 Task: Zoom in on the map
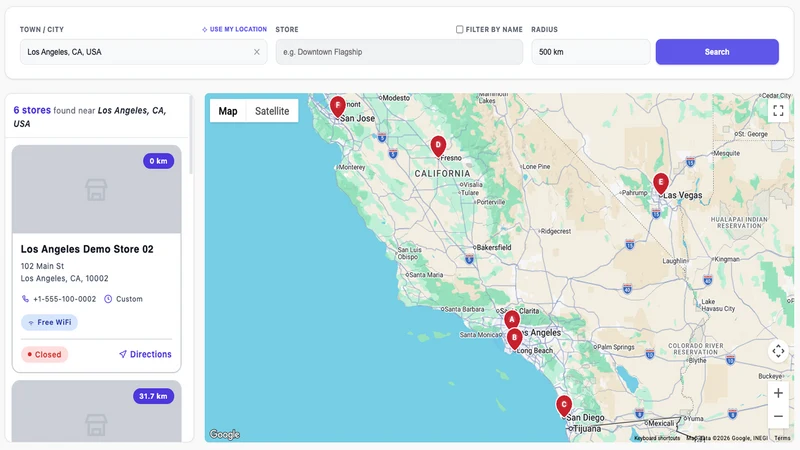click(778, 393)
